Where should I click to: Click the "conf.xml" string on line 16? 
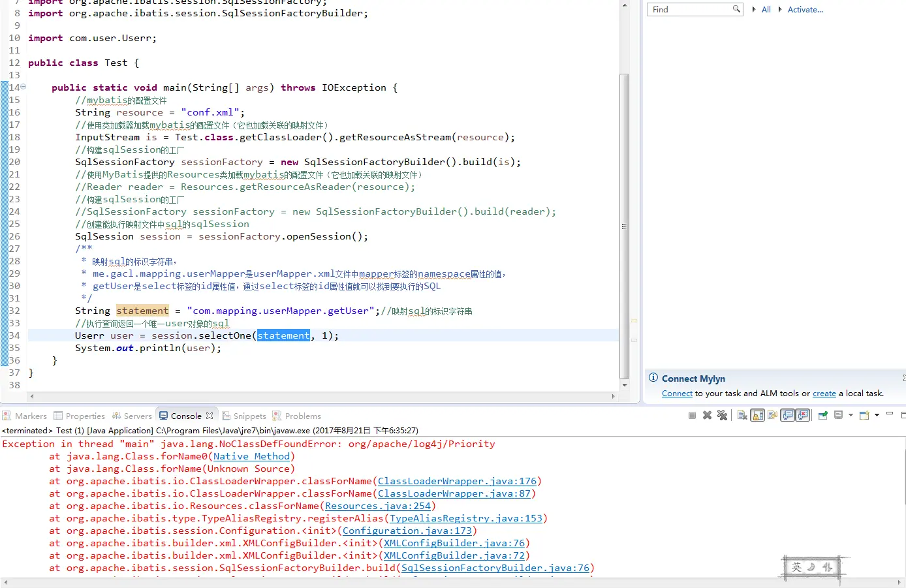pyautogui.click(x=210, y=112)
